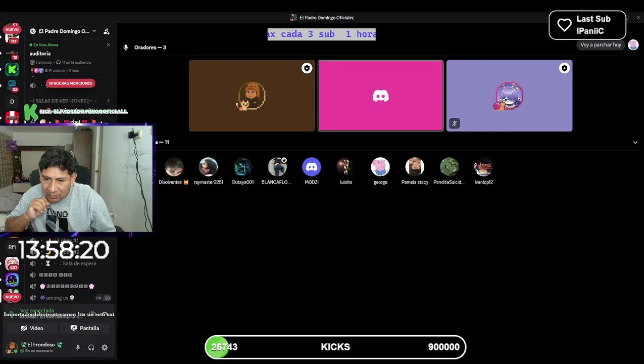Click moderator badge on brown speaker tile
This screenshot has height=364, width=644.
307,68
